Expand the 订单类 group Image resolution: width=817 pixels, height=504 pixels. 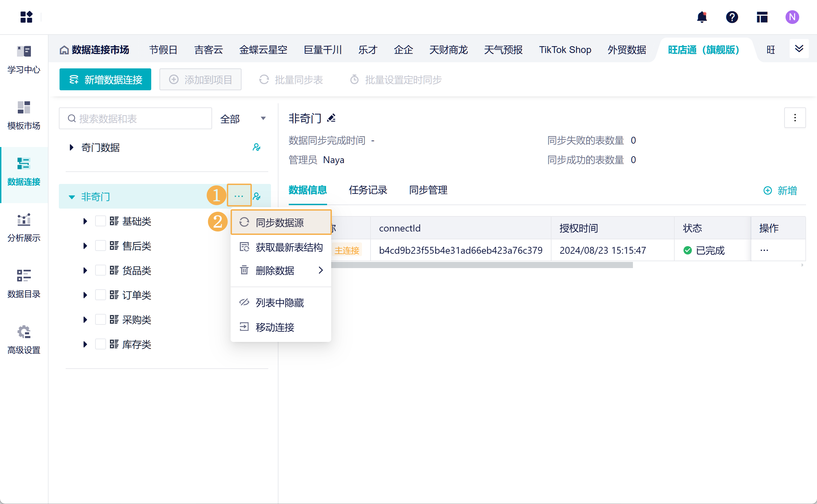[85, 295]
